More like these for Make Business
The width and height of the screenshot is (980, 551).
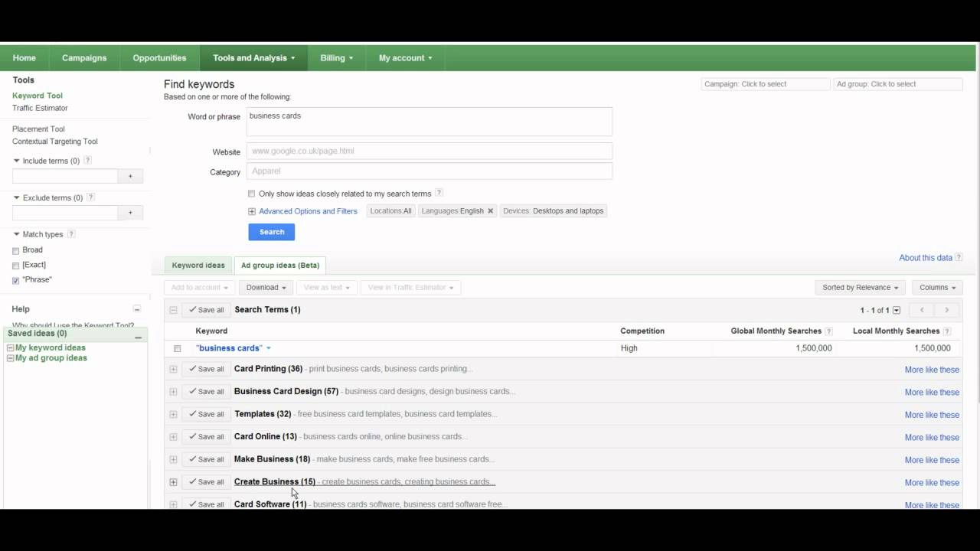point(932,460)
